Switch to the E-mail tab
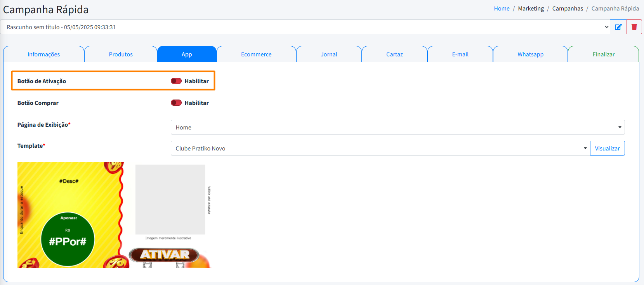644x285 pixels. pyautogui.click(x=460, y=54)
